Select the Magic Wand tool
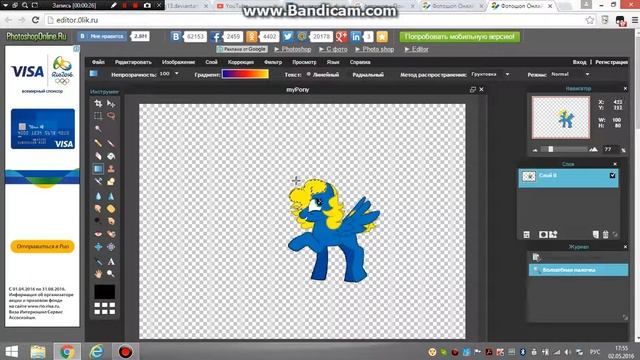This screenshot has height=360, width=640. click(98, 129)
